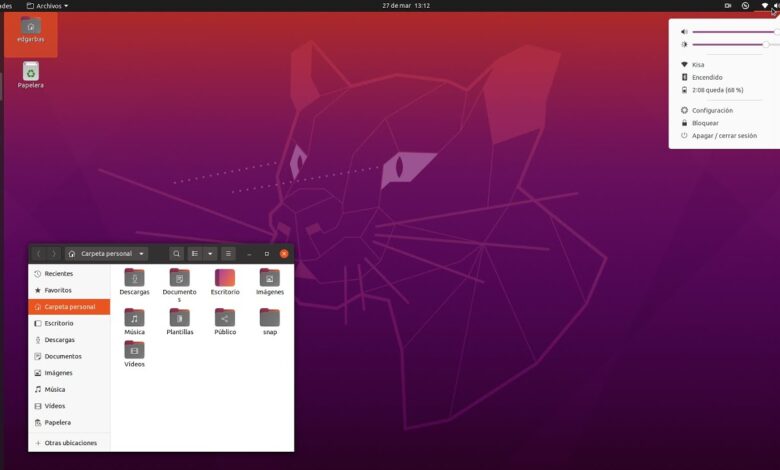Click the clock indicator icon in top bar
Screen dimensions: 780x470
point(745,6)
